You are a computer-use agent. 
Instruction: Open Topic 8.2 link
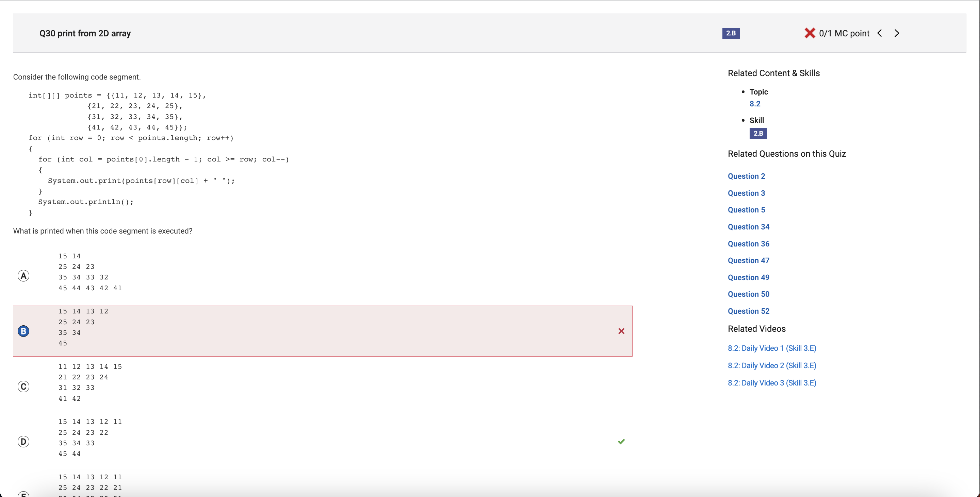pos(755,104)
